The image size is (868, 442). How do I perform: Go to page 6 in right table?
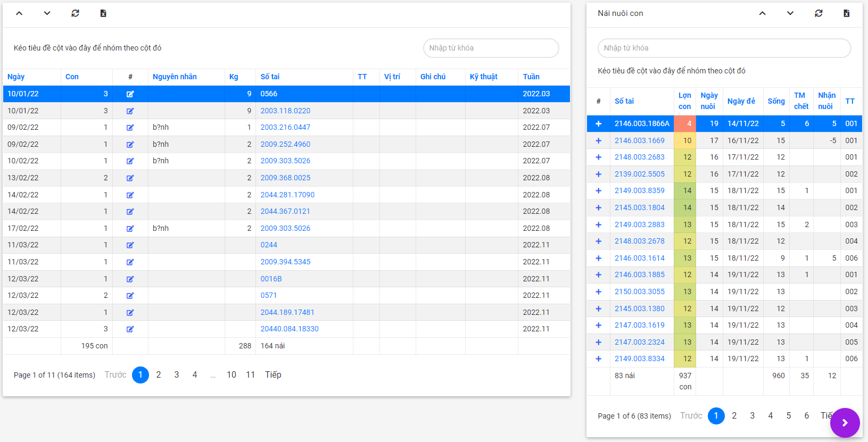pos(807,415)
